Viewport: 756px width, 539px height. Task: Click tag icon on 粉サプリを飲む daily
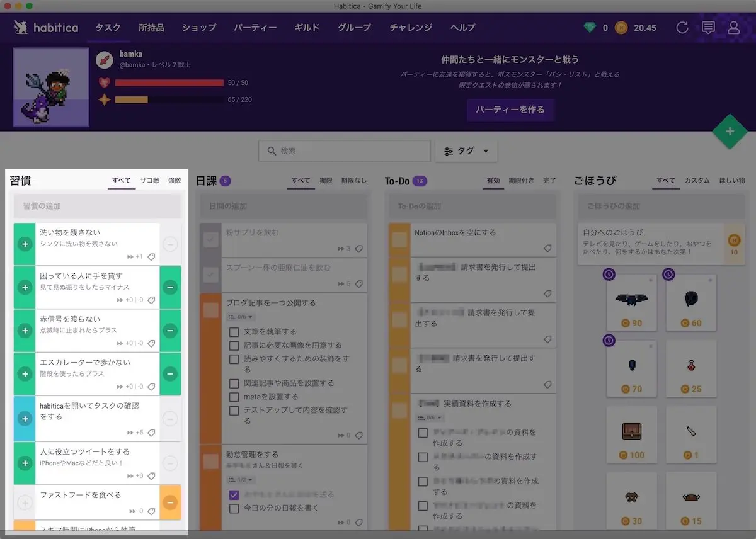[358, 249]
